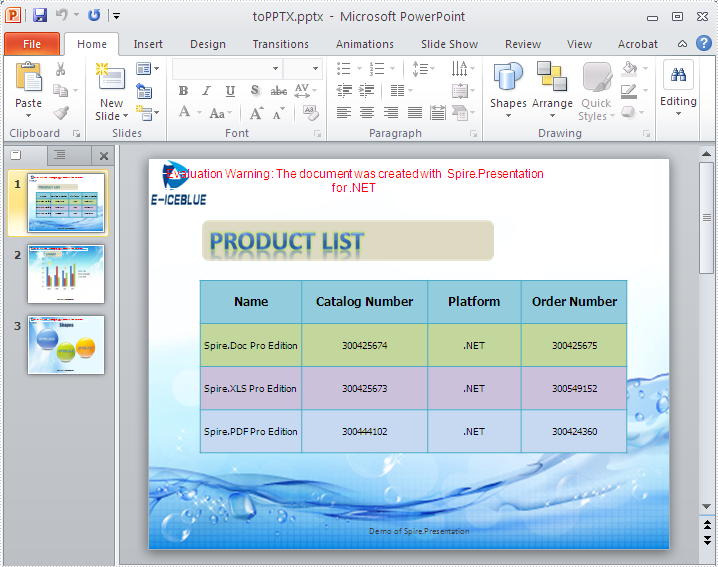Minimize the ribbon using the caret icon

(682, 44)
